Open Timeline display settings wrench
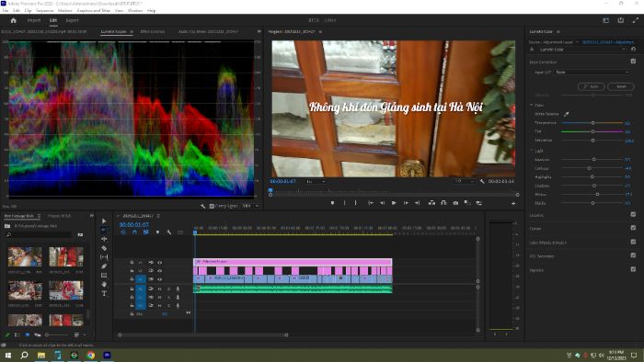The image size is (644, 362). [x=168, y=232]
